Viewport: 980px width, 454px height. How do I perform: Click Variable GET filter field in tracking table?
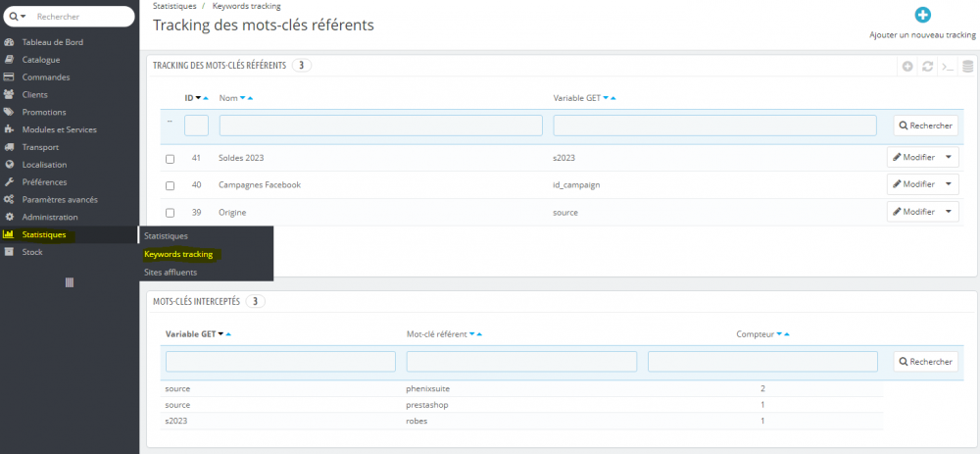click(x=714, y=126)
